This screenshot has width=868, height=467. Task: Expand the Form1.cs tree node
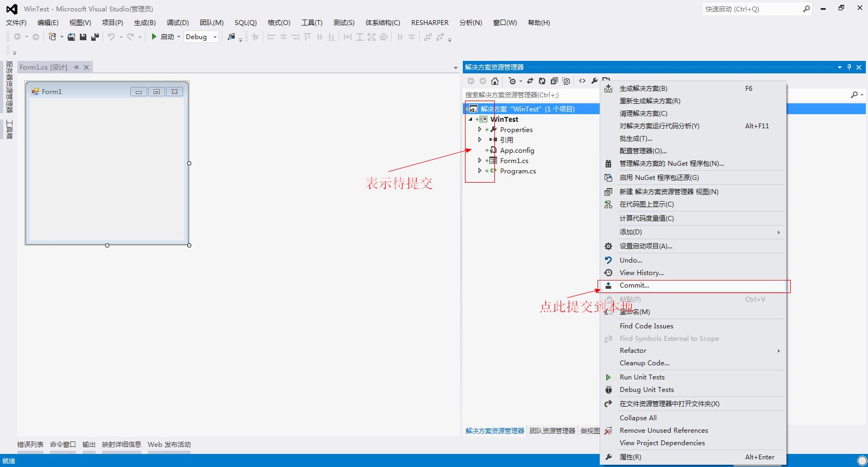(x=480, y=160)
